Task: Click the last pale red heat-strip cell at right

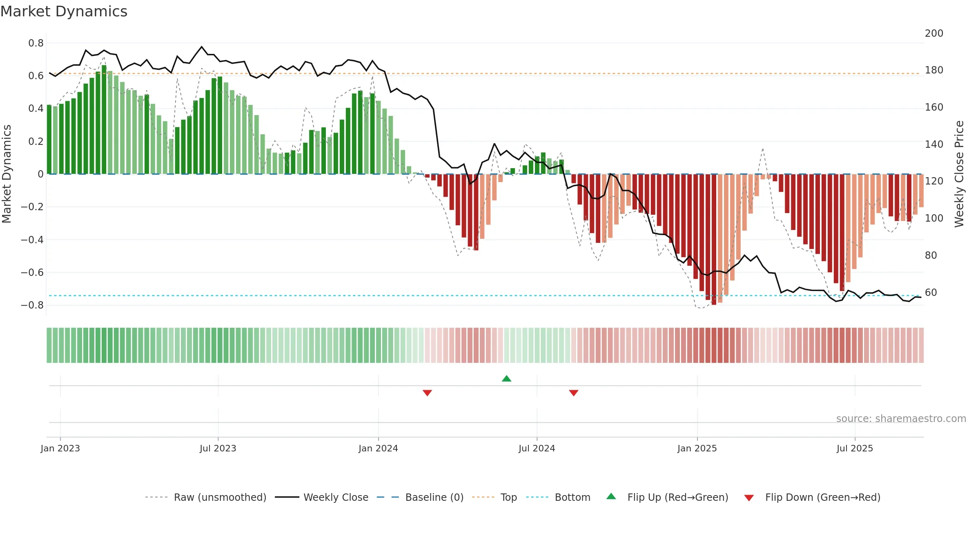Action: click(x=921, y=345)
